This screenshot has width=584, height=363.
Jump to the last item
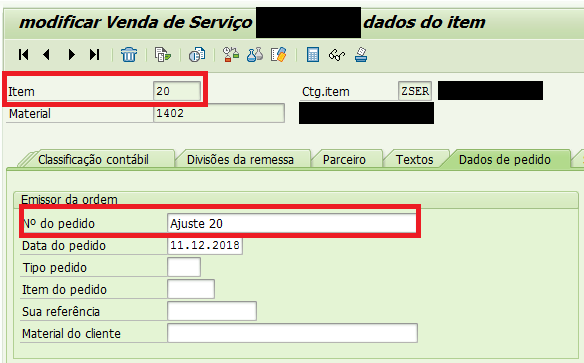pos(95,55)
